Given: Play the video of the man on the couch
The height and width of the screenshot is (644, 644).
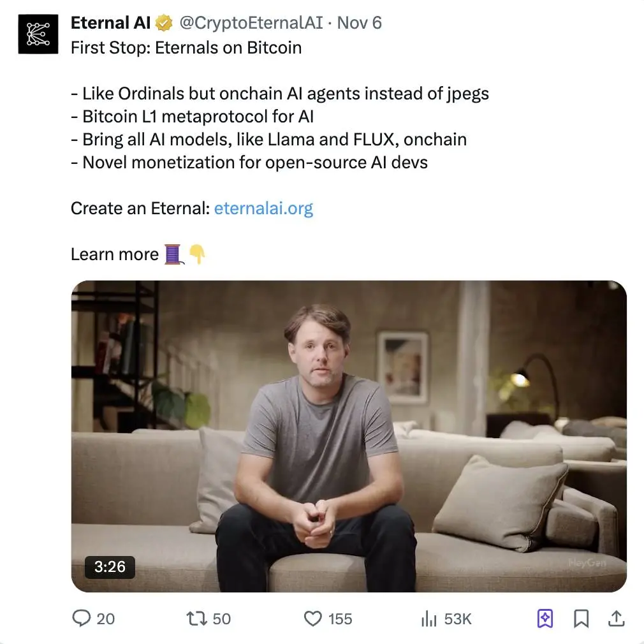Looking at the screenshot, I should [x=348, y=436].
